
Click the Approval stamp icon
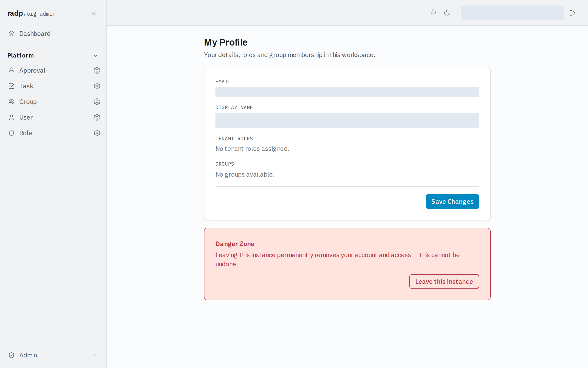(x=11, y=70)
